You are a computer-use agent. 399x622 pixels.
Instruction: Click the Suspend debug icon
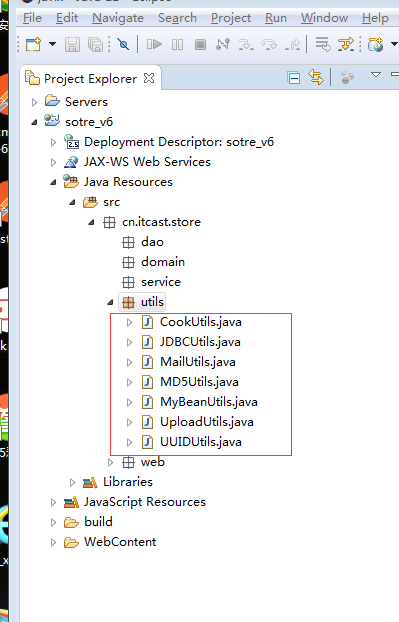click(177, 44)
